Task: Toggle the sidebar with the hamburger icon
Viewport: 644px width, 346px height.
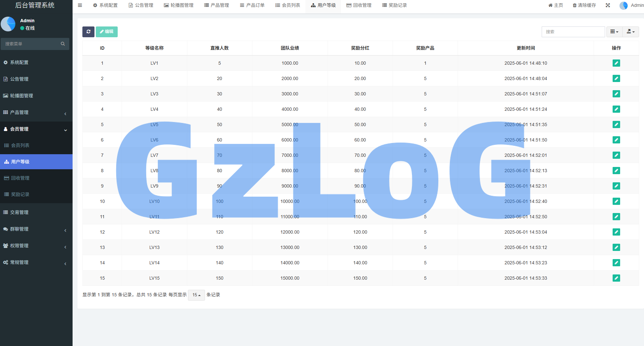Action: pyautogui.click(x=80, y=5)
